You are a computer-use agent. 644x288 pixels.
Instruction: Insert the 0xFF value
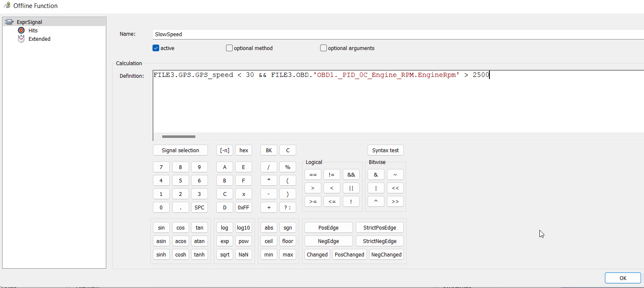tap(244, 207)
